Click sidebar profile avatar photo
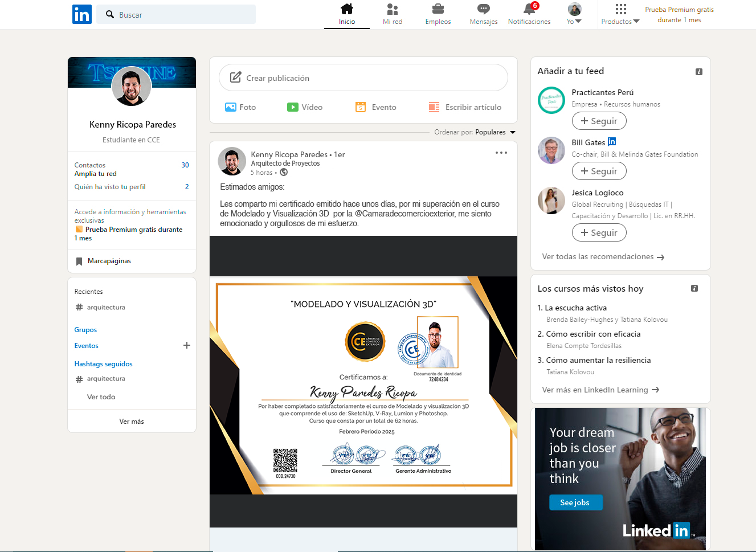The image size is (756, 552). point(132,86)
